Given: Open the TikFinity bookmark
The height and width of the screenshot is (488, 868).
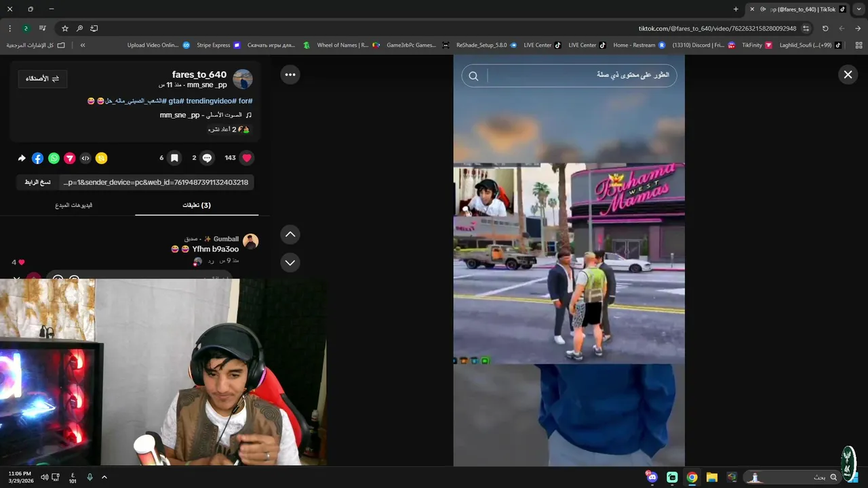Looking at the screenshot, I should pos(757,45).
